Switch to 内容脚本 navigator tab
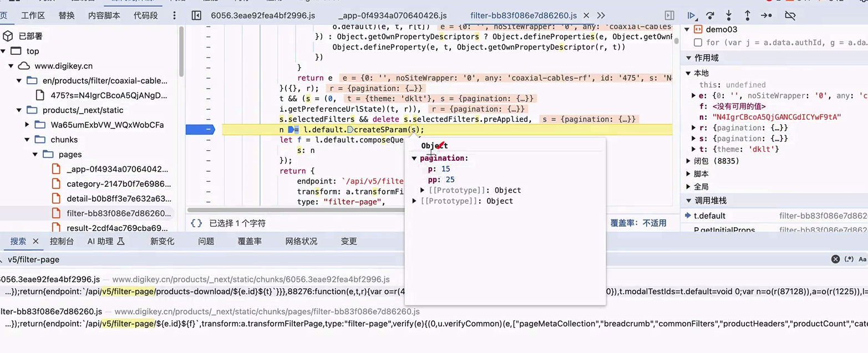This screenshot has height=353, width=868. (104, 16)
